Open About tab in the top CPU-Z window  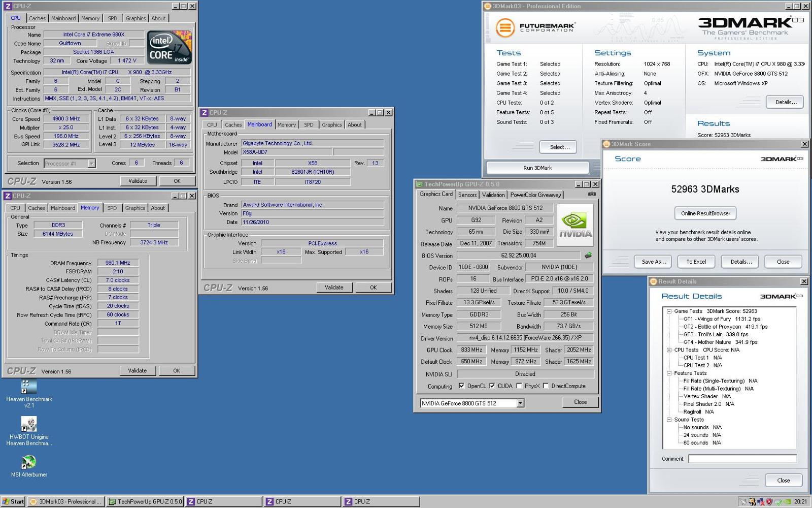pos(158,18)
